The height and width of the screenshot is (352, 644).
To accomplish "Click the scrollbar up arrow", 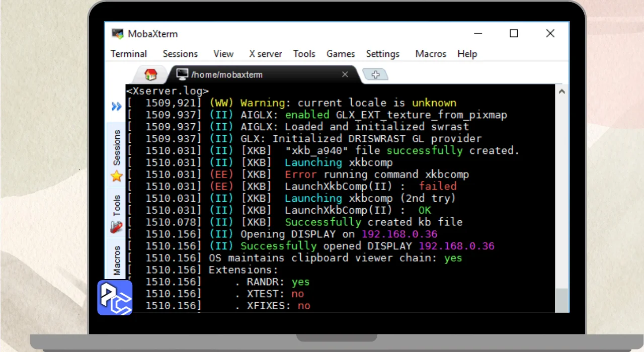I will coord(562,92).
